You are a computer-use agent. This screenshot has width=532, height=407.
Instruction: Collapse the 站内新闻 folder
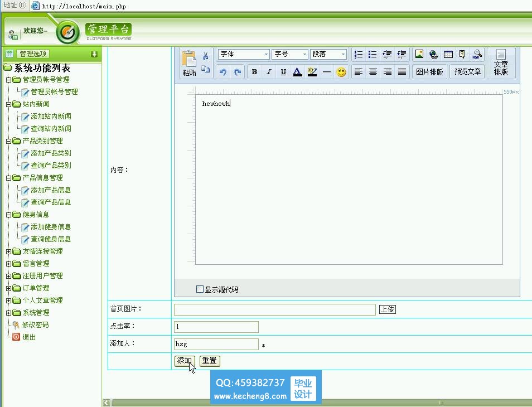(9, 104)
